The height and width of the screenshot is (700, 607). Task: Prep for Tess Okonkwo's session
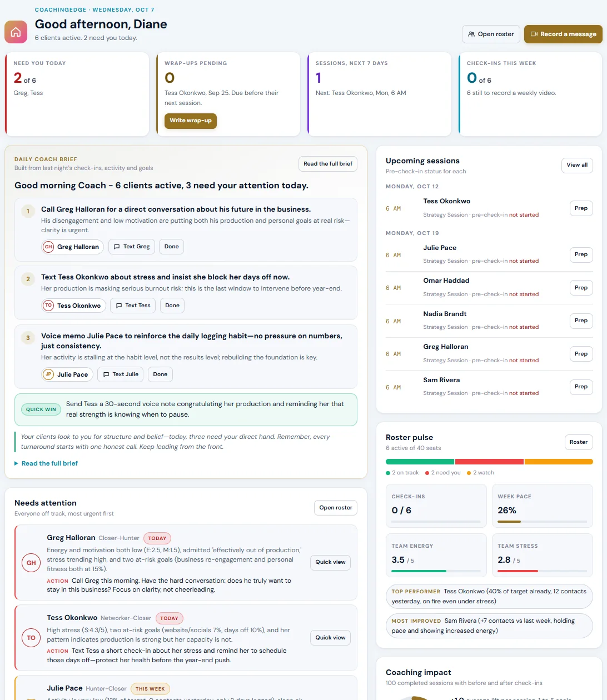(581, 208)
